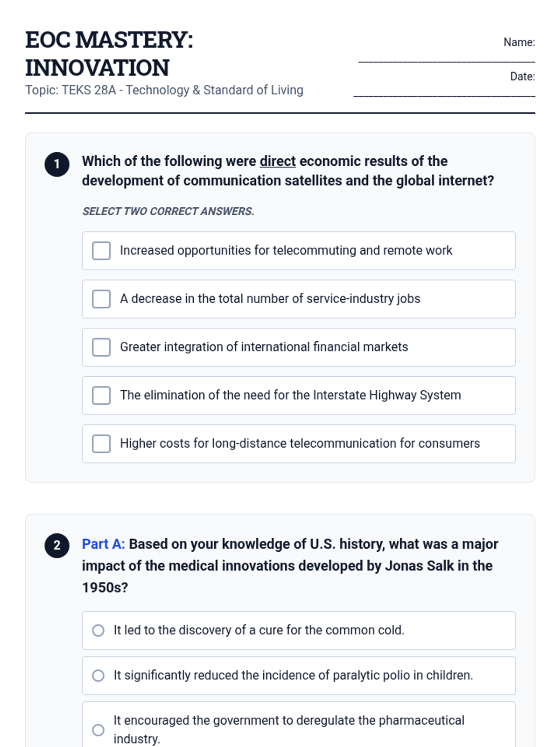Click the Name label
Image resolution: width=560 pixels, height=747 pixels.
click(519, 42)
